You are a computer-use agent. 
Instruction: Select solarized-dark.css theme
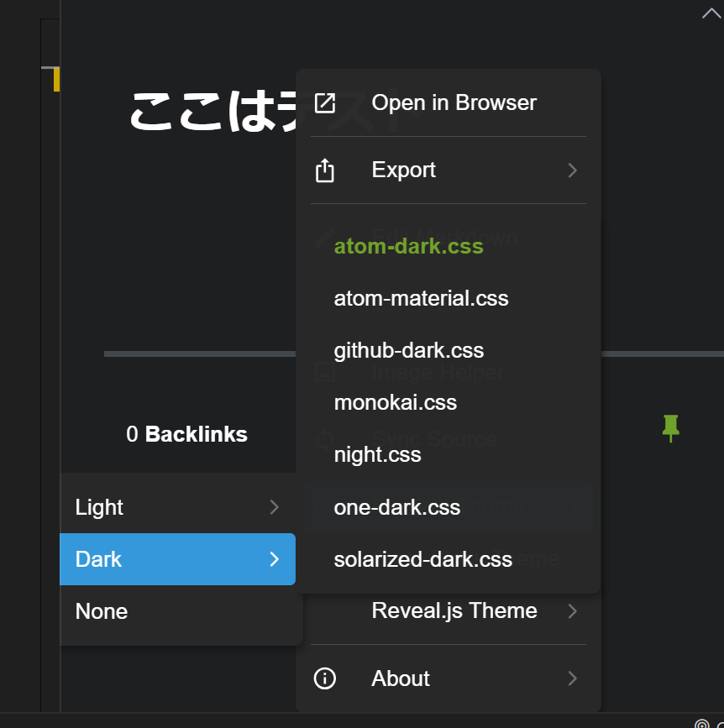pos(422,559)
